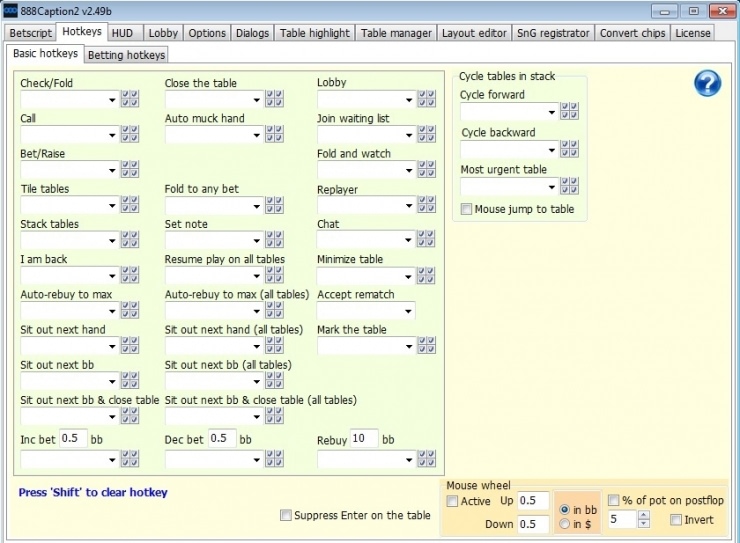This screenshot has height=543, width=740.
Task: Click the modifier grid icon beside Rebuy hotkey
Action: point(427,459)
